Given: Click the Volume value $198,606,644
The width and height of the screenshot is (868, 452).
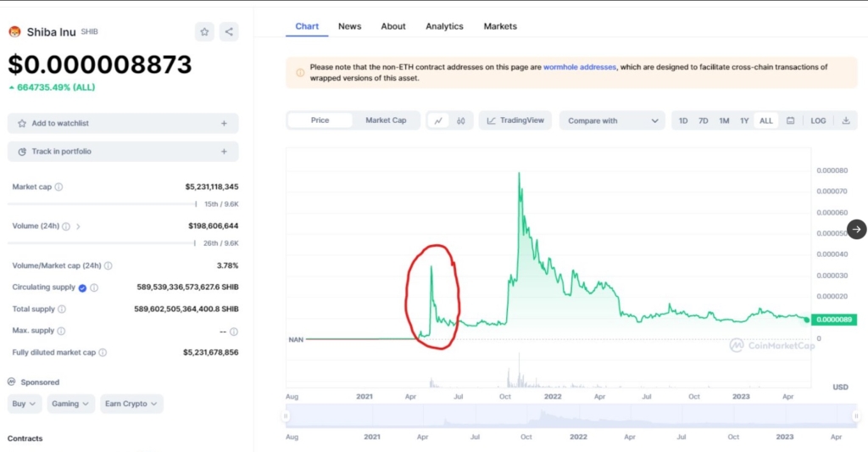Looking at the screenshot, I should [213, 226].
